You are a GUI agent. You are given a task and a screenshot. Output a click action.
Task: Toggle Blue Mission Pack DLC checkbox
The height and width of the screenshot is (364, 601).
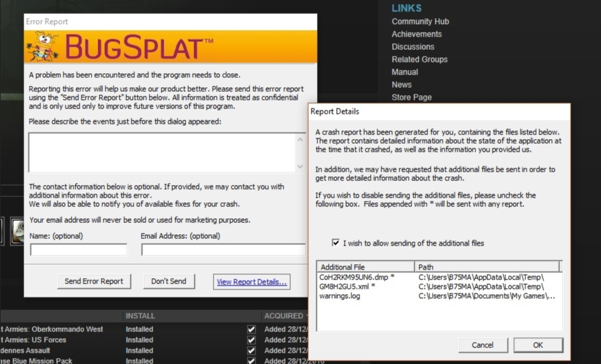251,361
